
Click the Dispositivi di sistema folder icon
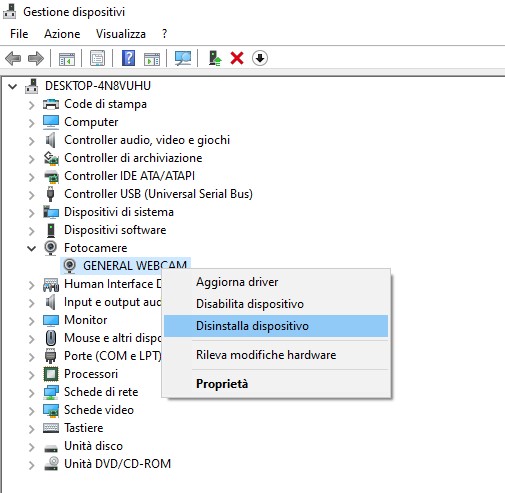point(51,212)
